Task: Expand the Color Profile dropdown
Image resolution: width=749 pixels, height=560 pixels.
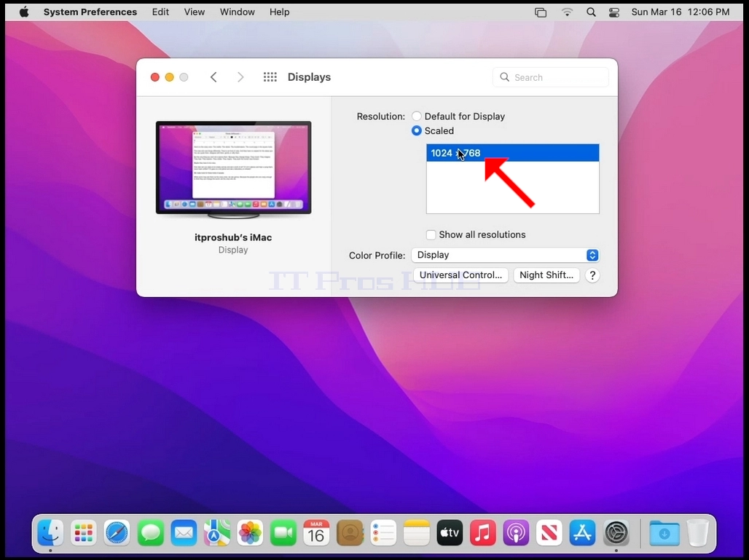Action: pyautogui.click(x=506, y=255)
